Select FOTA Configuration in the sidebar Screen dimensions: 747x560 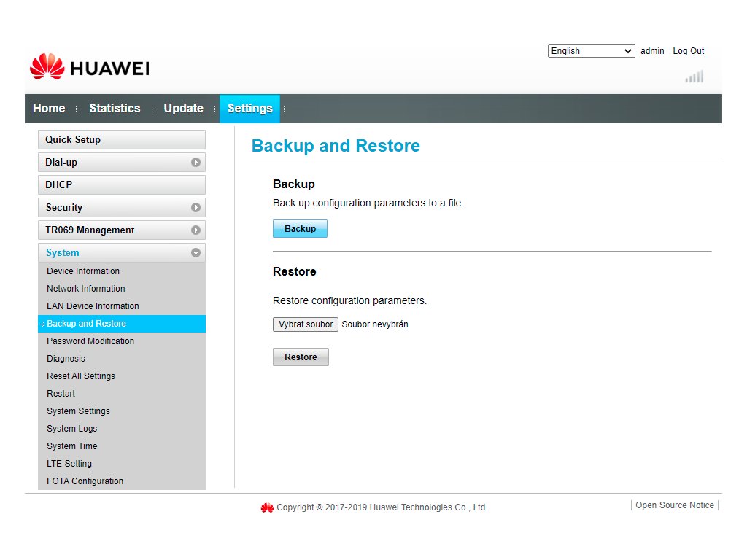coord(85,481)
